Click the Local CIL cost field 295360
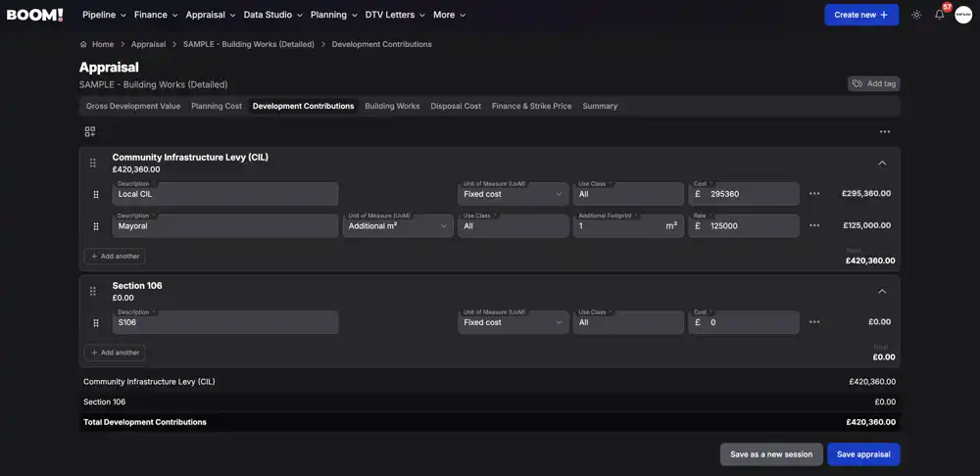This screenshot has width=980, height=476. pyautogui.click(x=744, y=194)
